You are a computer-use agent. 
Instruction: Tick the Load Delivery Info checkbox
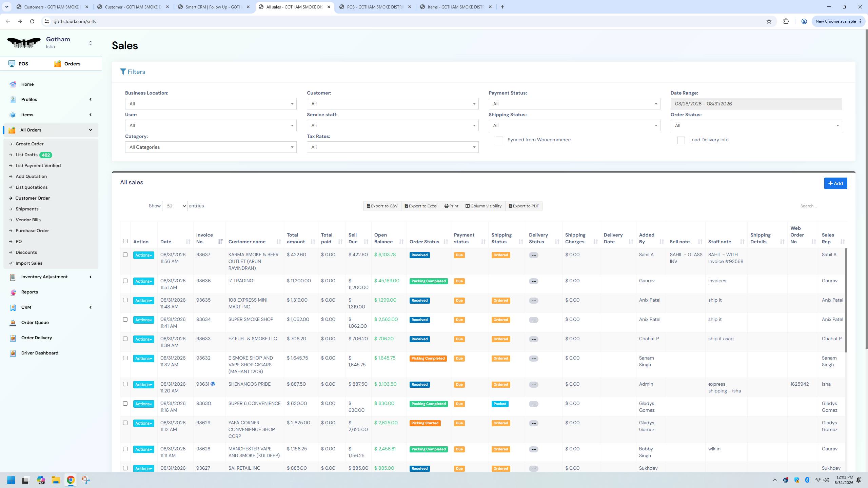point(681,140)
